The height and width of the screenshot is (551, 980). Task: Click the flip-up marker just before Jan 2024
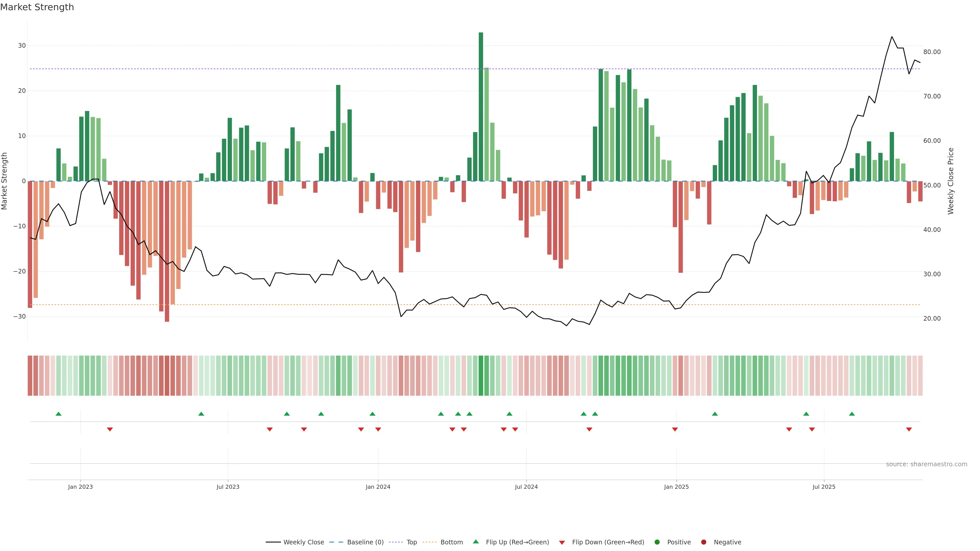point(372,414)
